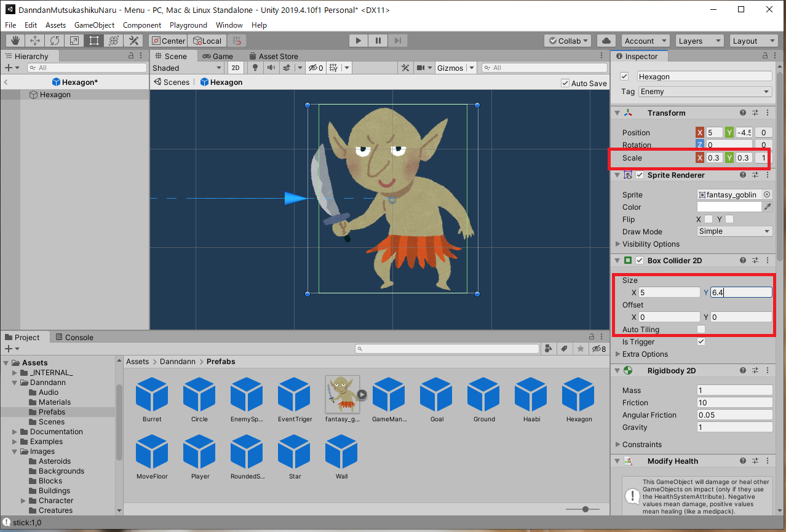Open Scene component tools icon
786x532 pixels.
[x=405, y=68]
